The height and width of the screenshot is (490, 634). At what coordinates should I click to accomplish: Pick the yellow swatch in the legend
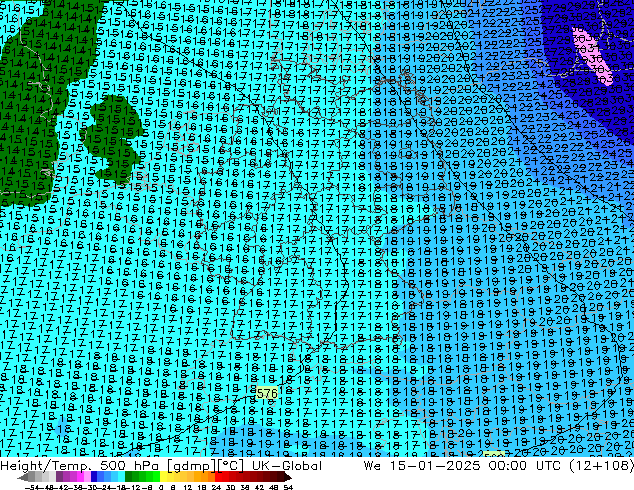click(163, 477)
